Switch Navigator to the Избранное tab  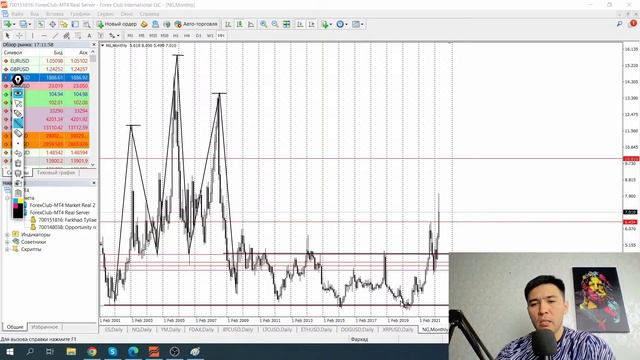tap(44, 327)
